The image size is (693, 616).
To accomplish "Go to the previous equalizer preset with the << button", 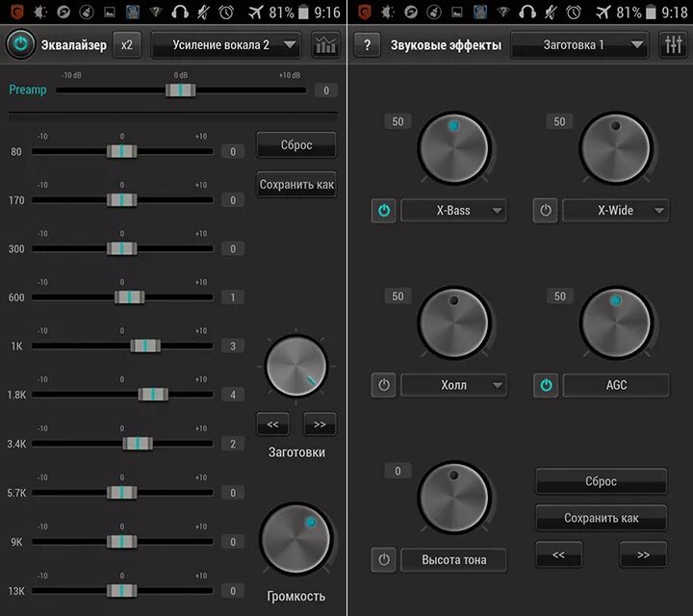I will tap(272, 424).
